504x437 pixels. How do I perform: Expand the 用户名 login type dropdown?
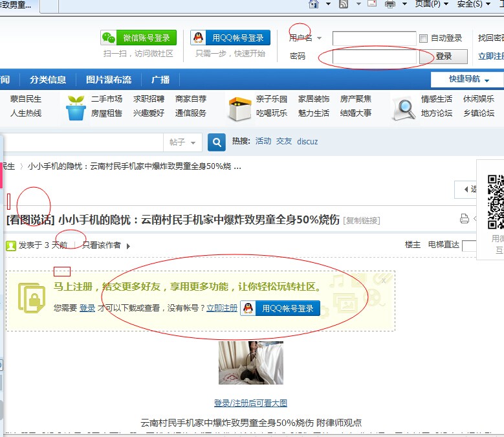pos(319,38)
